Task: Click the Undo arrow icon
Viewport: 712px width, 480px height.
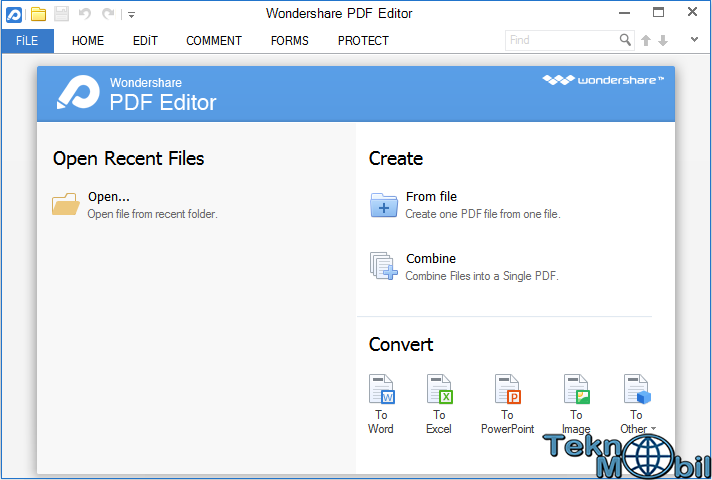Action: coord(84,14)
